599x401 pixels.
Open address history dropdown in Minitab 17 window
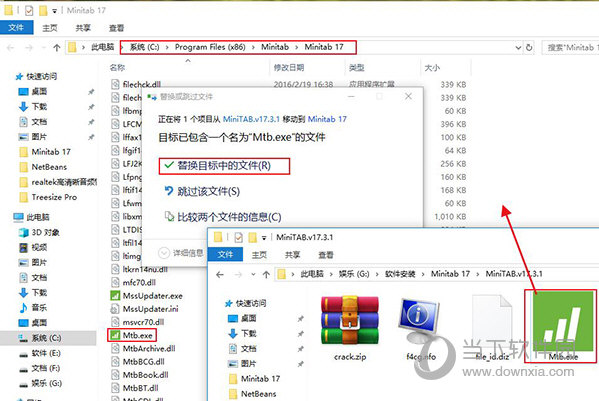tap(518, 47)
